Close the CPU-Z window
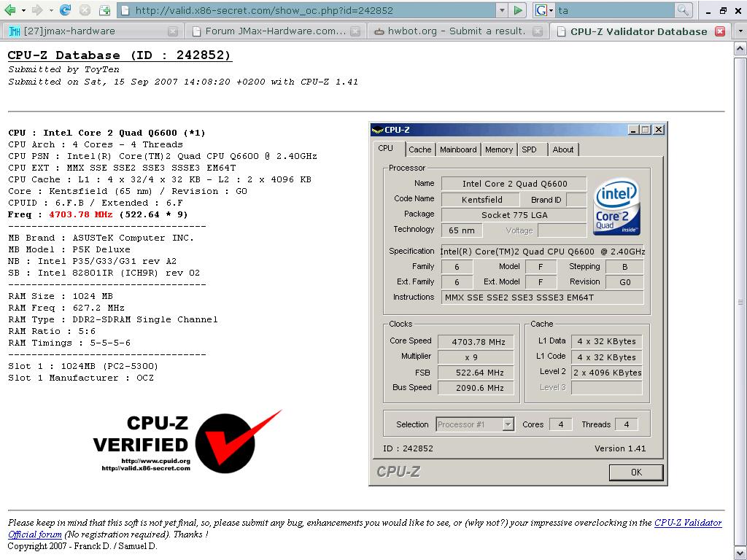The height and width of the screenshot is (560, 747). (659, 130)
